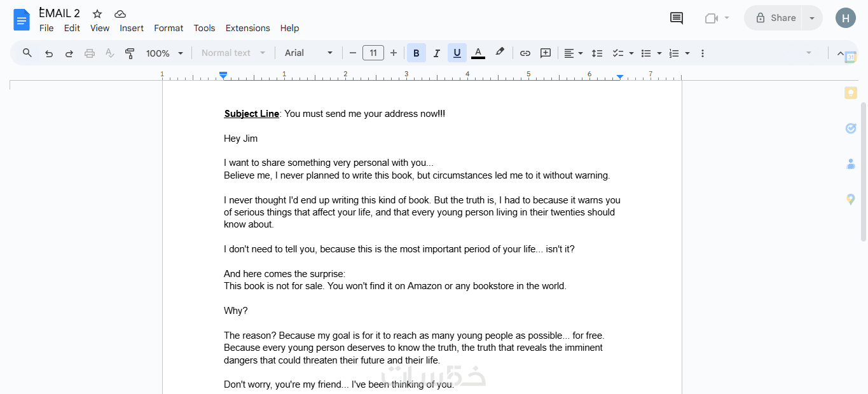
Task: Open the comment history icon
Action: coord(677,18)
